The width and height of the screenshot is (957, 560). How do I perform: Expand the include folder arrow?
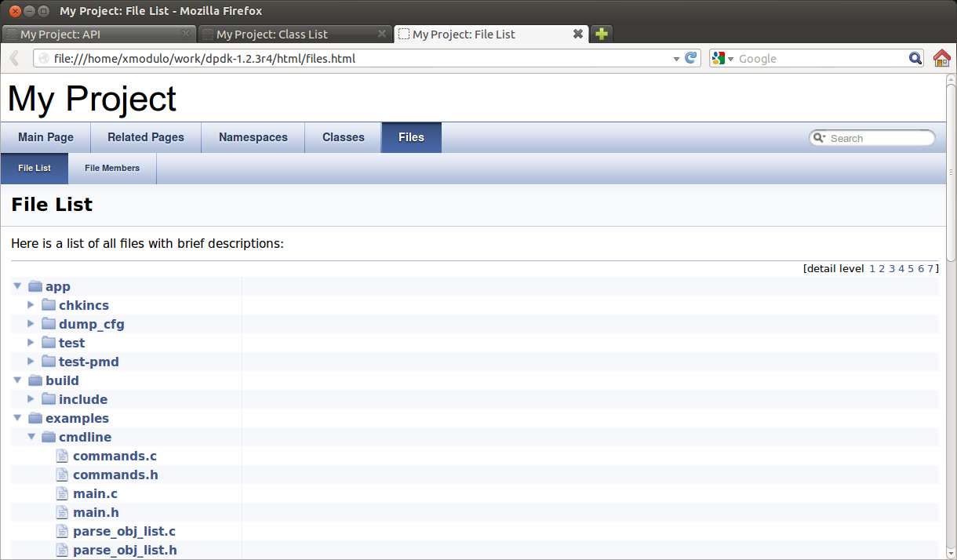coord(31,399)
